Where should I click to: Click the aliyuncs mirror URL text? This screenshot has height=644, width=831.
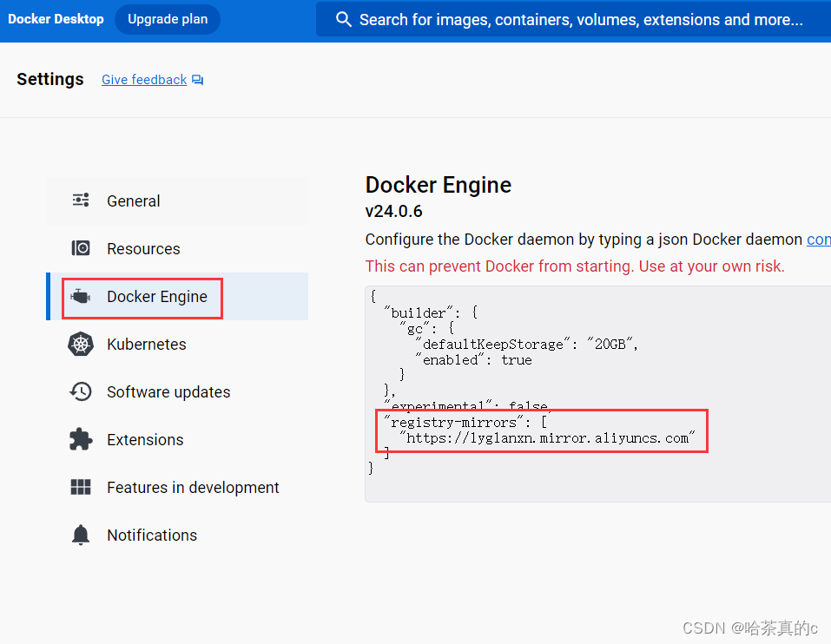(x=547, y=438)
